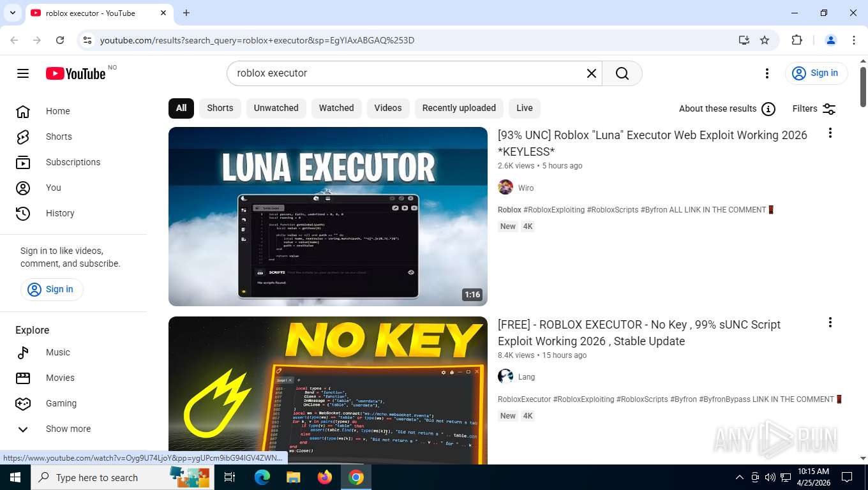
Task: Go to the YouTube logo home
Action: (x=75, y=73)
